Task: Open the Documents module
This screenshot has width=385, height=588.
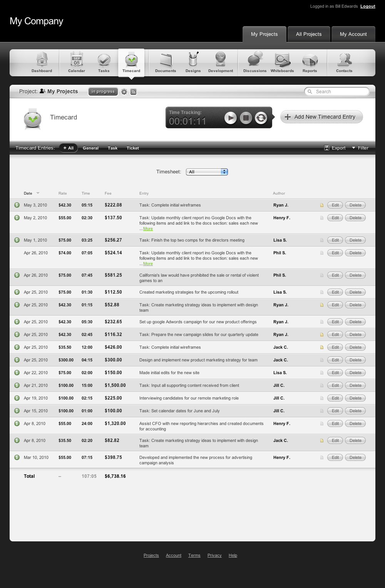Action: pyautogui.click(x=166, y=62)
